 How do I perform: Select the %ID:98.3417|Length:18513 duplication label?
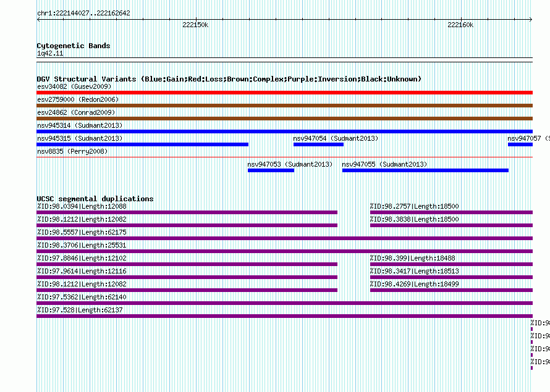click(x=414, y=271)
